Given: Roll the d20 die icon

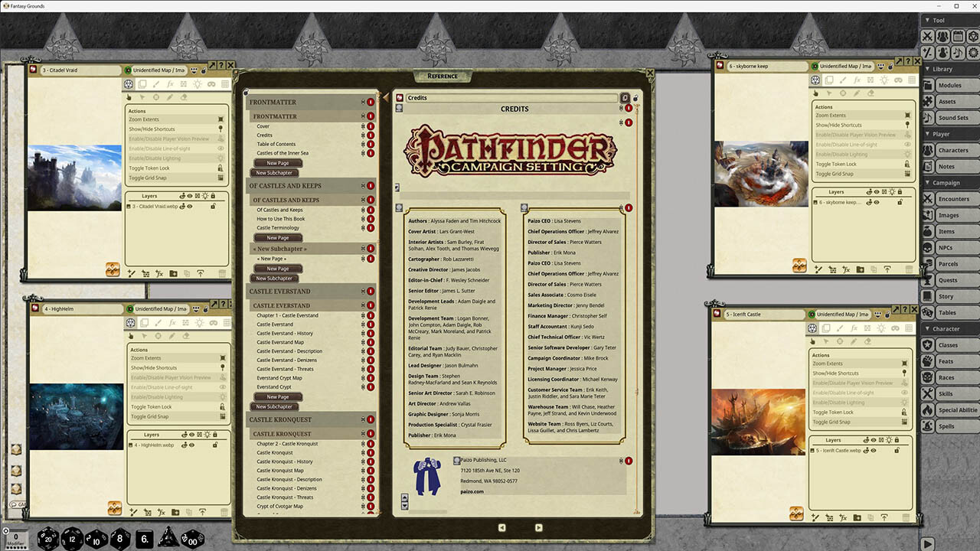Looking at the screenshot, I should (49, 538).
